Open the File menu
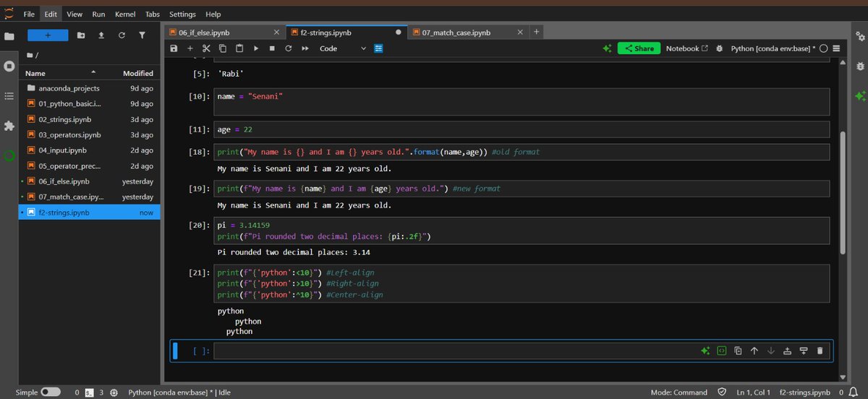 [29, 14]
